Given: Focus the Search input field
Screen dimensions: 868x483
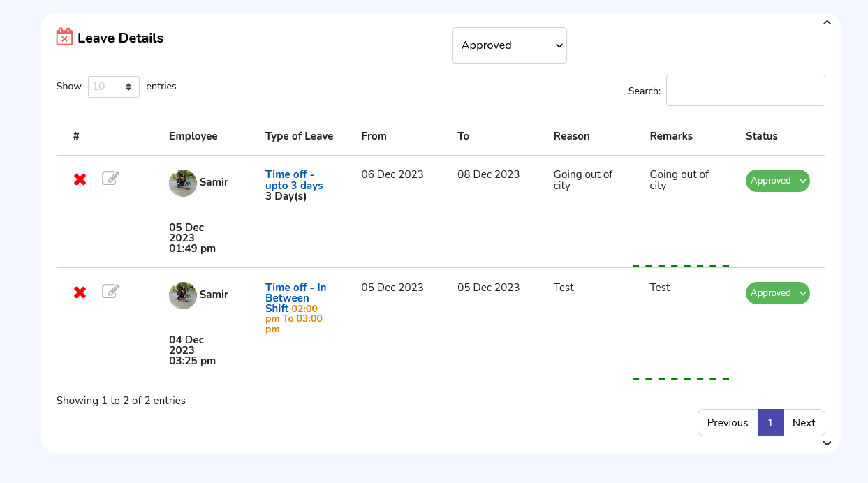Looking at the screenshot, I should coord(745,91).
